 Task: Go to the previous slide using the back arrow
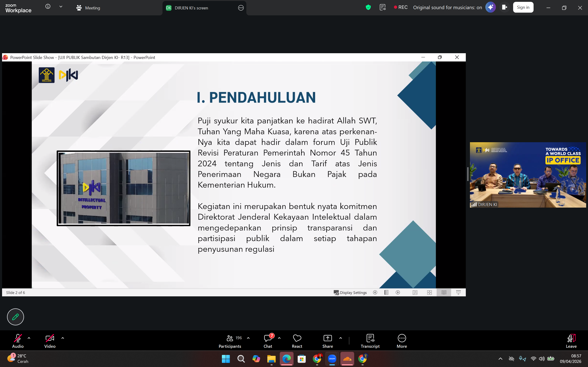coord(375,292)
